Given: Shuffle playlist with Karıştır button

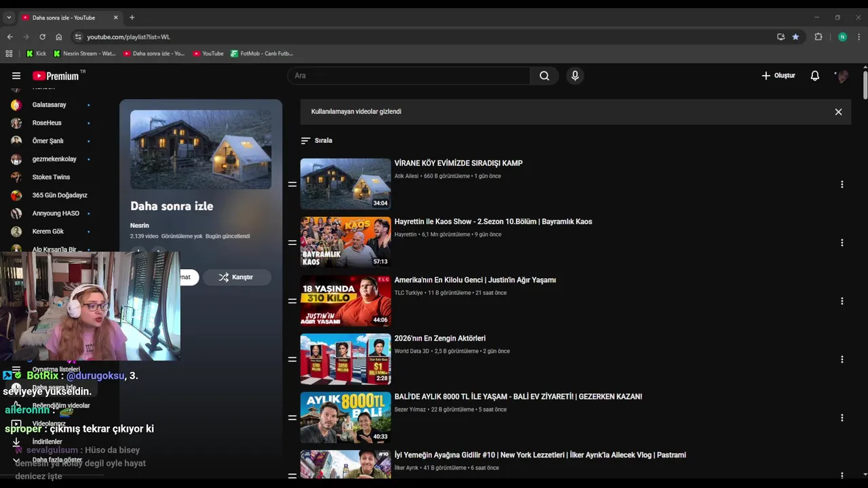Looking at the screenshot, I should click(237, 277).
